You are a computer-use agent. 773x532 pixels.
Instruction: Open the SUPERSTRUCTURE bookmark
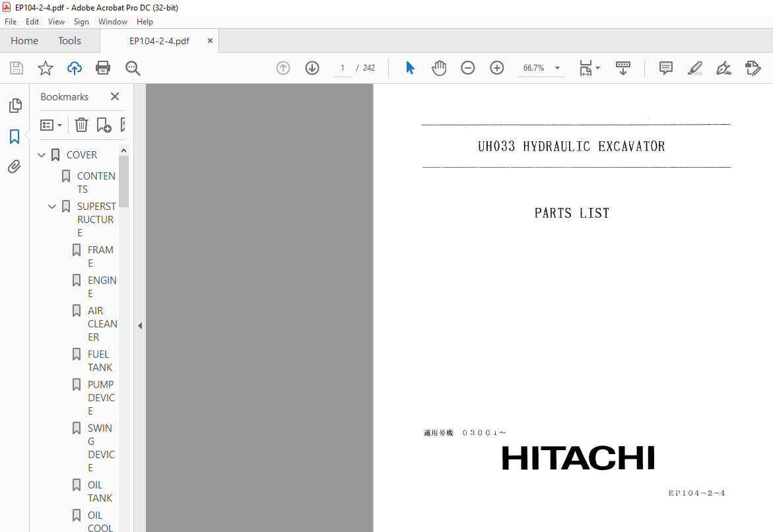coord(96,219)
